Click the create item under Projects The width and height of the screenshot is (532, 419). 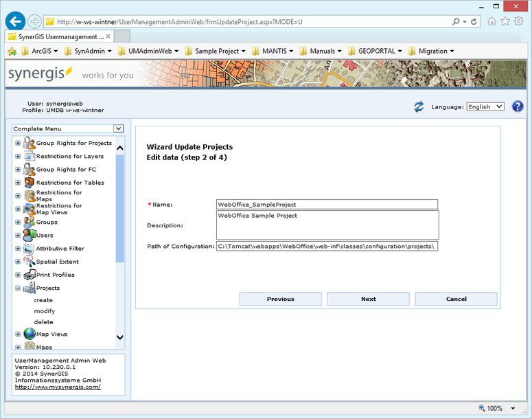click(x=43, y=300)
